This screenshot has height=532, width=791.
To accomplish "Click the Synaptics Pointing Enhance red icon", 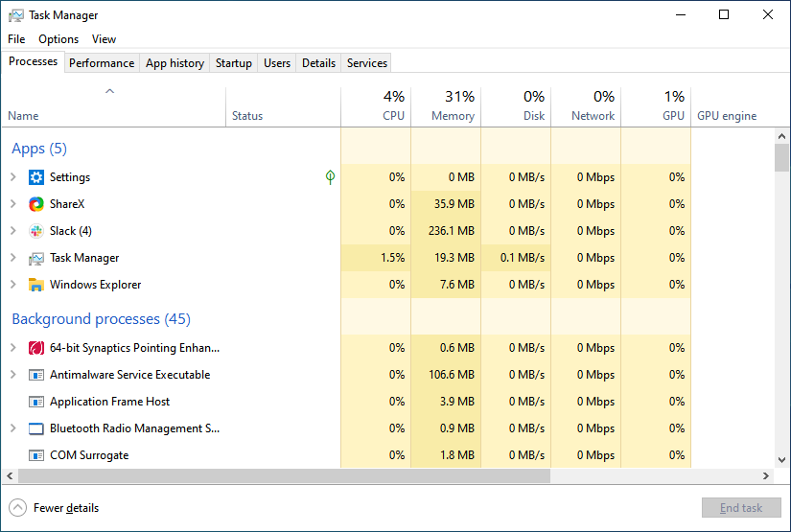I will (x=36, y=348).
